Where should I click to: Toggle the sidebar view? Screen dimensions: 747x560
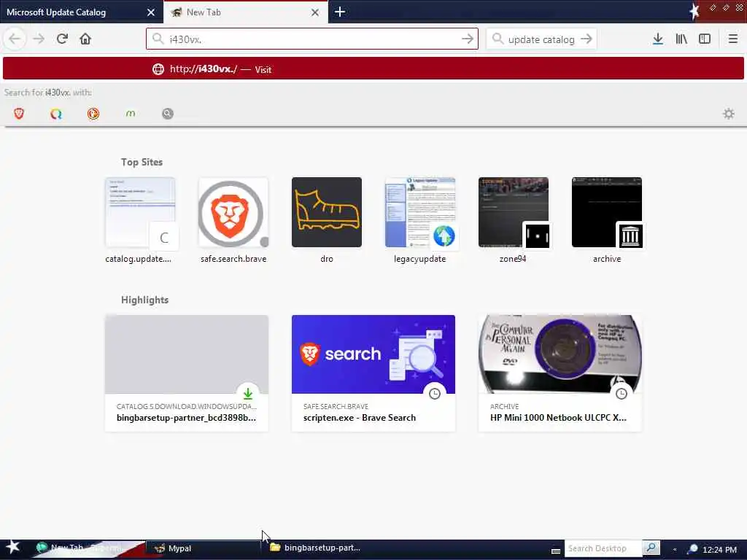click(x=705, y=39)
